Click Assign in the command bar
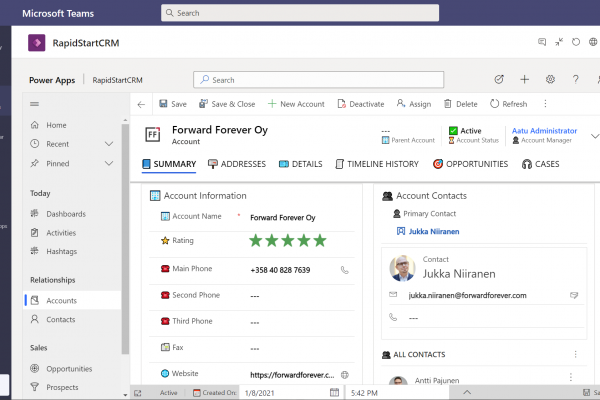Viewport: 600px width, 400px height. 414,104
